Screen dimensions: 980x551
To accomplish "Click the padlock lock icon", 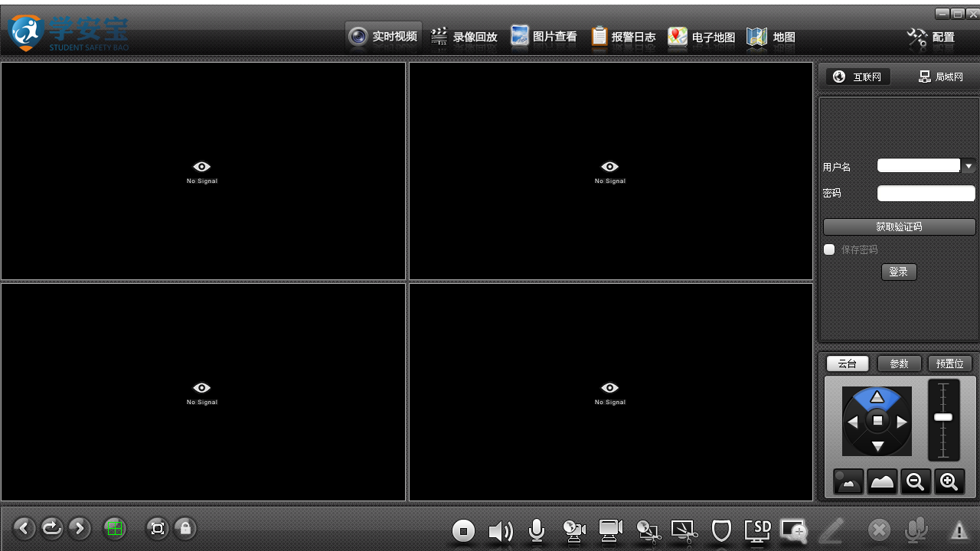I will click(185, 528).
